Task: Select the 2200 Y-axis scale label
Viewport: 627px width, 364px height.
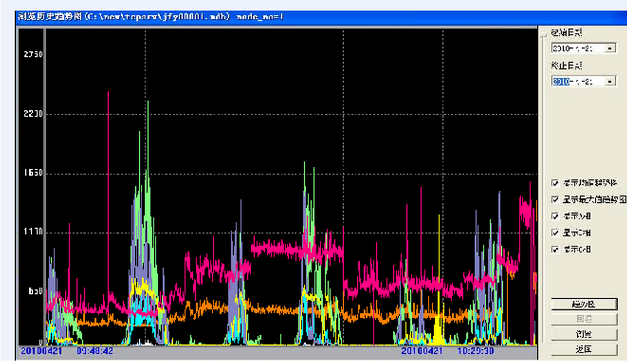Action: [x=33, y=114]
